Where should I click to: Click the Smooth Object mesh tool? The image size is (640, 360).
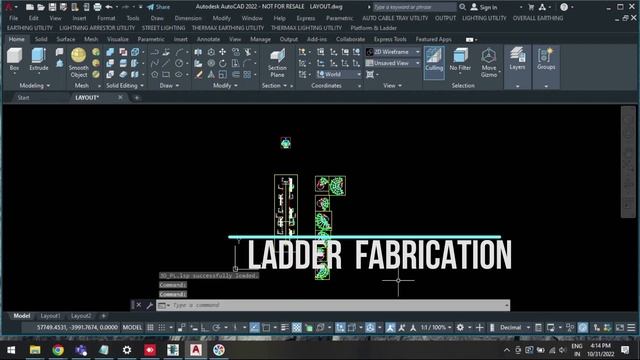point(78,63)
